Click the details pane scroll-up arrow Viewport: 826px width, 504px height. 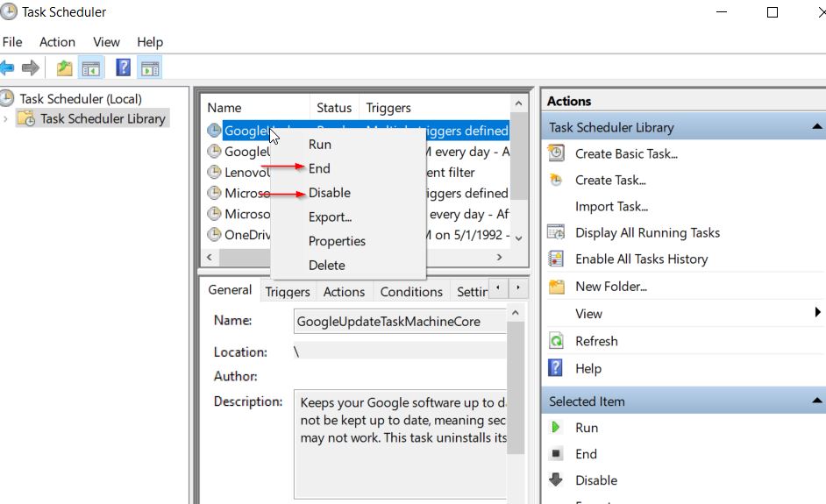(516, 313)
